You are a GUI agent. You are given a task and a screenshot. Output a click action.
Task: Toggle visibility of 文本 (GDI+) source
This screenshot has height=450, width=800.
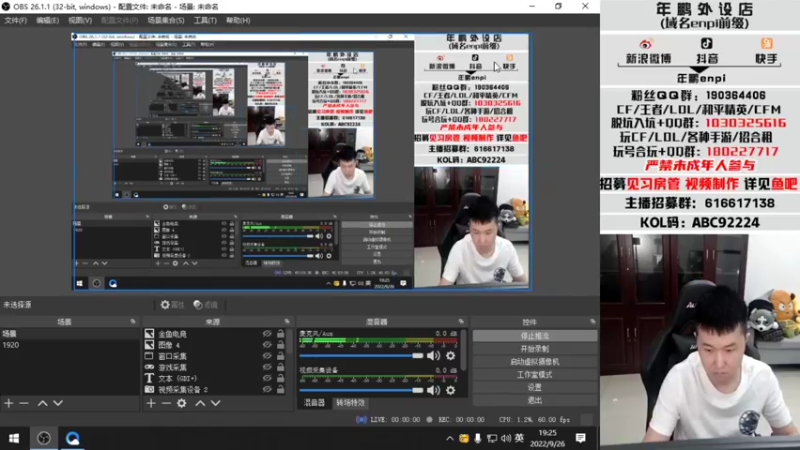267,378
